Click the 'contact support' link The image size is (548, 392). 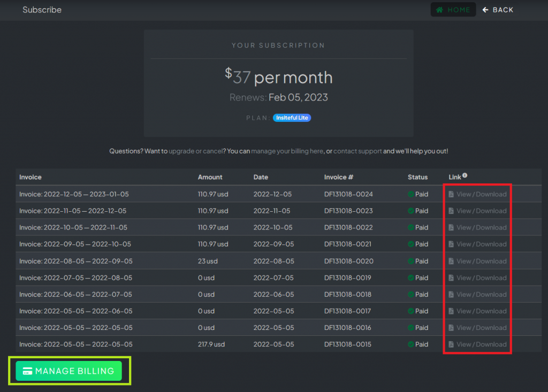point(357,151)
